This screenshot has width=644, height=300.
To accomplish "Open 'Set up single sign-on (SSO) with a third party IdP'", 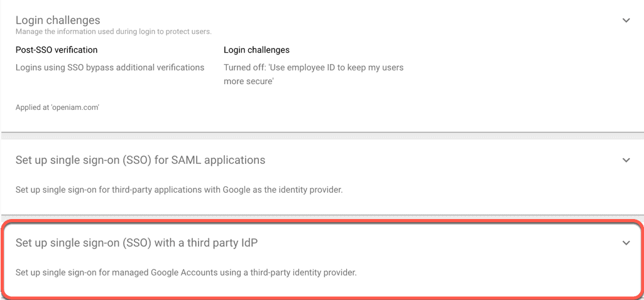I will (x=136, y=243).
